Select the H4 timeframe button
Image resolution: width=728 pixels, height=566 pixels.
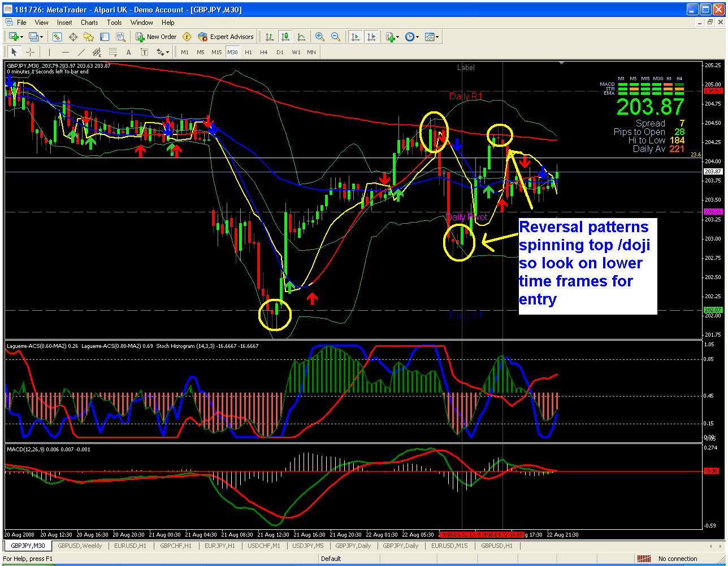pyautogui.click(x=264, y=52)
